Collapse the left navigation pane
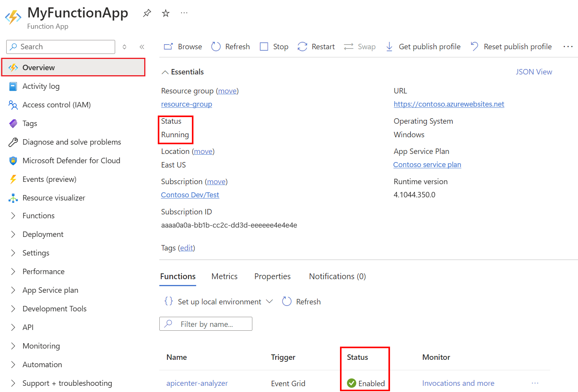 pyautogui.click(x=142, y=47)
